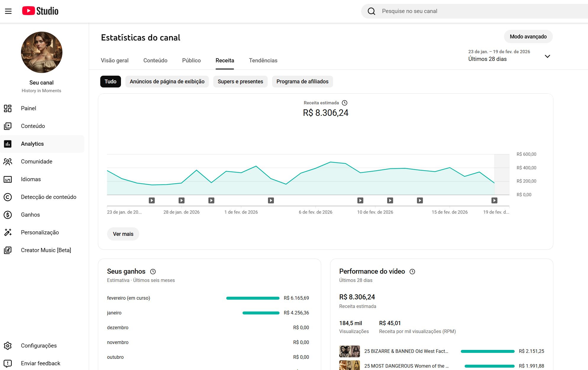Screen dimensions: 588x370
Task: Select Anúncios de página de exibição chip
Action: click(x=167, y=82)
